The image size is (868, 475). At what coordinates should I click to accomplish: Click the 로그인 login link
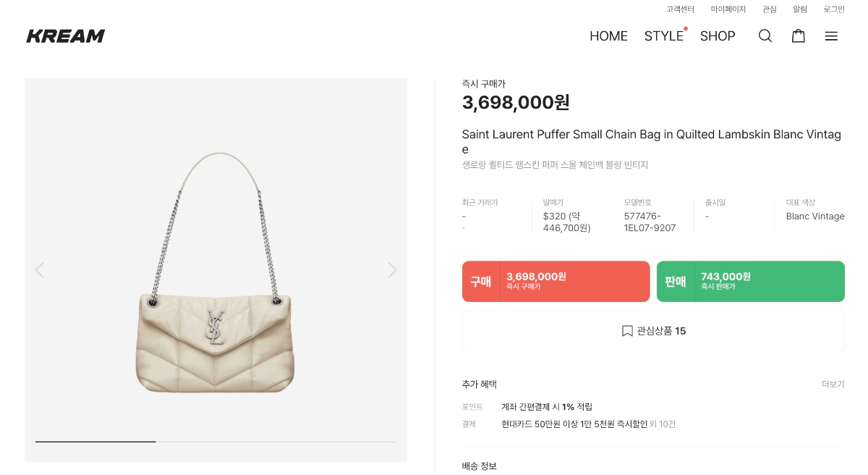click(833, 9)
